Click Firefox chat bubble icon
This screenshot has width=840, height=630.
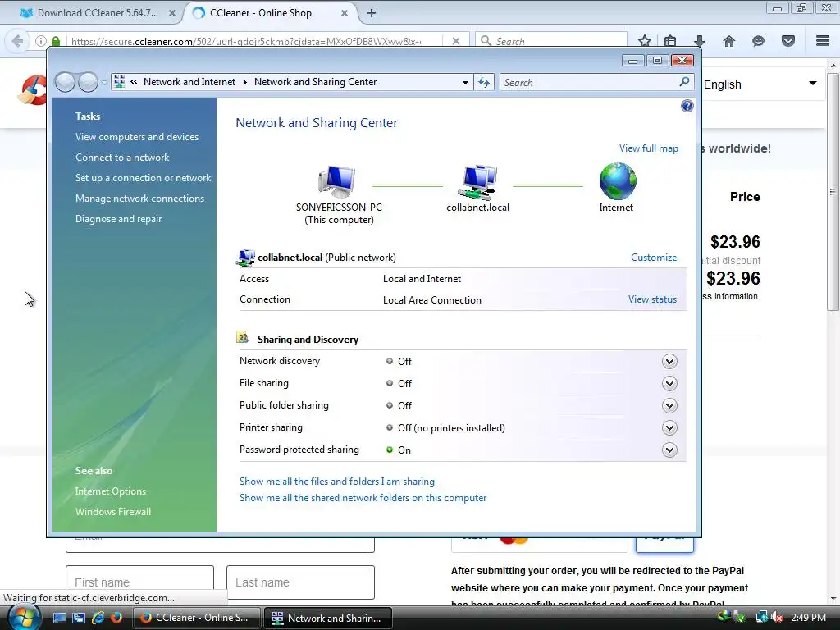click(758, 41)
